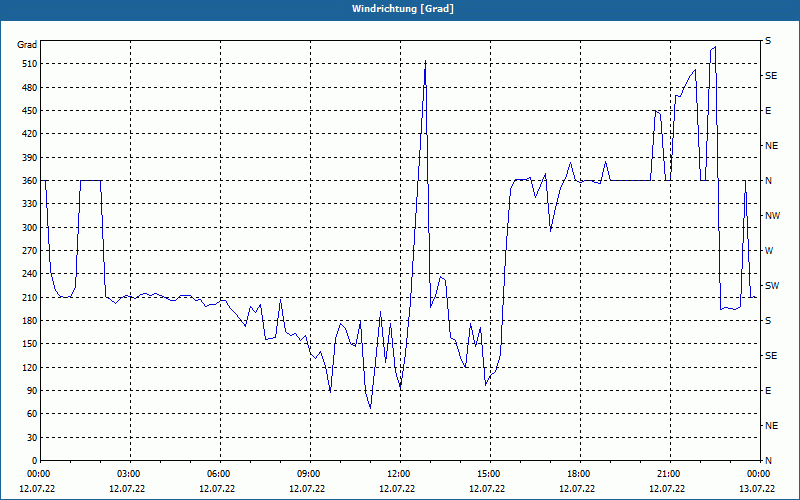
Task: Click the "Grad" unit label on the y-axis
Action: click(x=27, y=45)
